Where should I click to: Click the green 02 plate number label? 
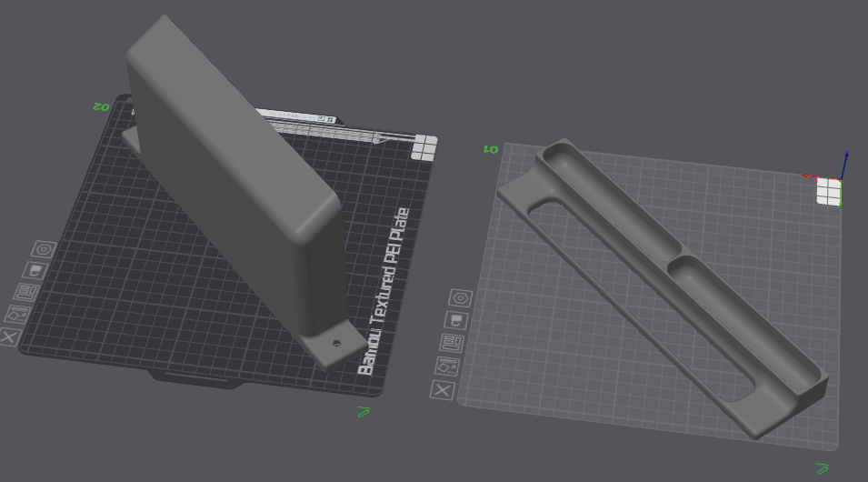point(101,106)
